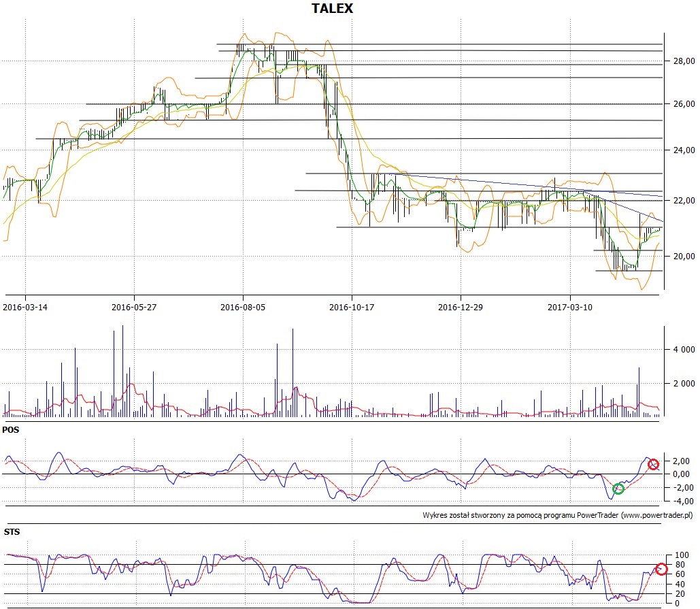Click the 24,00 price axis label
The width and height of the screenshot is (700, 609).
coord(684,150)
